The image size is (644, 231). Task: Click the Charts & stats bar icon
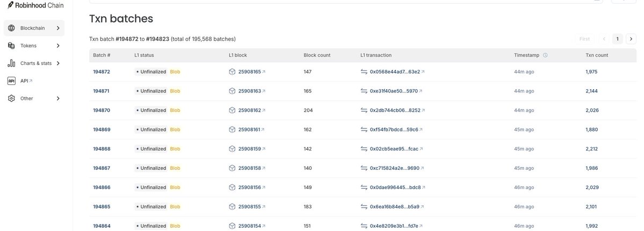click(11, 63)
